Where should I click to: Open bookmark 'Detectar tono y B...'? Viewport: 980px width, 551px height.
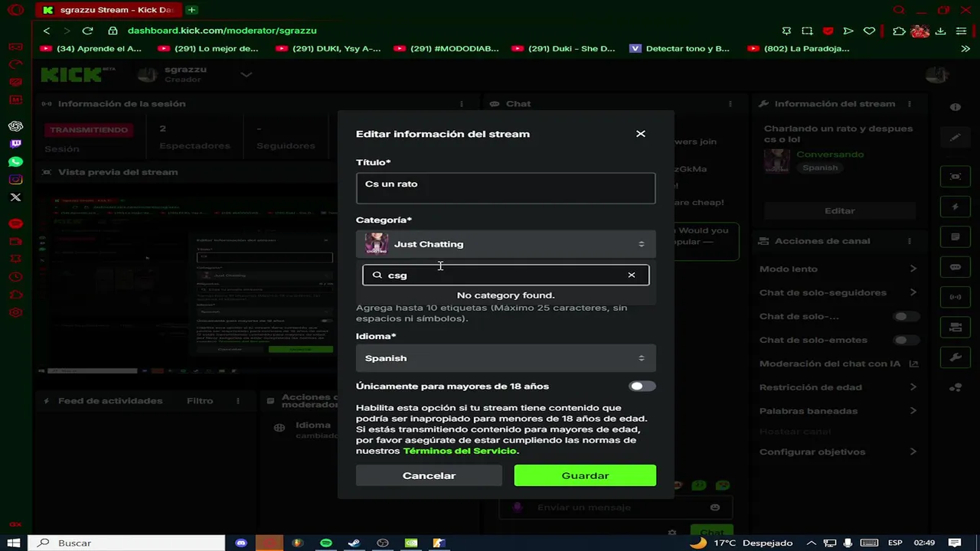680,48
